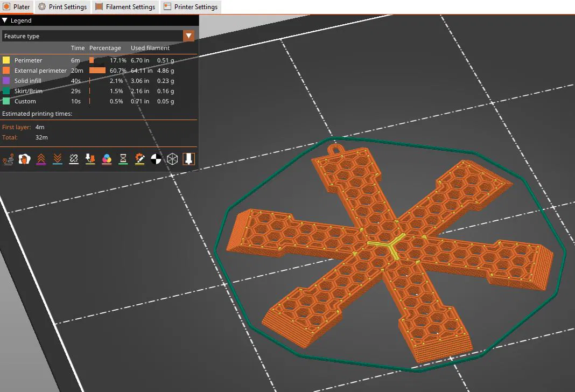This screenshot has height=392, width=575.
Task: Click the Print Settings gear icon
Action: (42, 6)
